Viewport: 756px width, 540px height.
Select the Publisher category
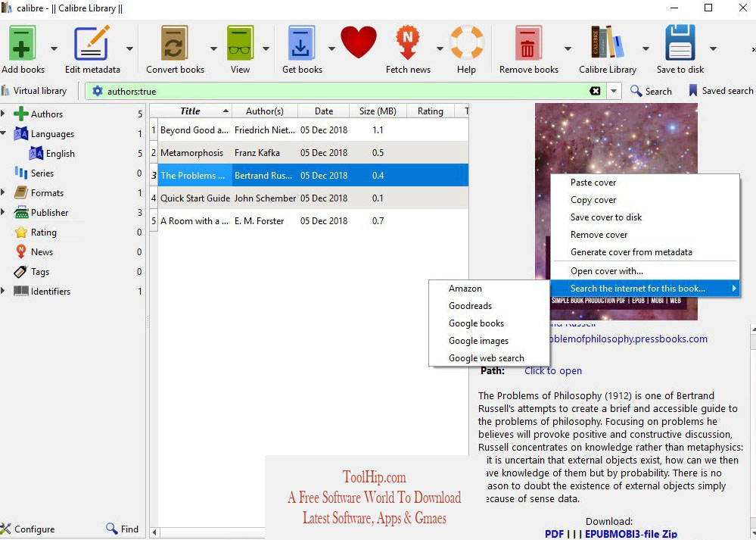coord(50,213)
